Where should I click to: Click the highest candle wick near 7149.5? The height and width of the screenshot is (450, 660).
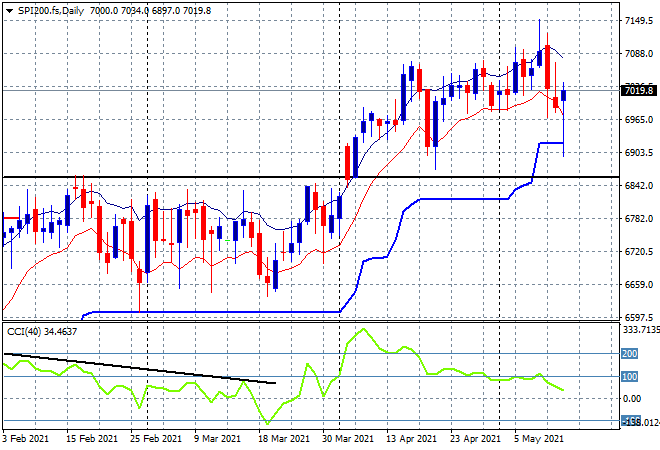pos(539,35)
